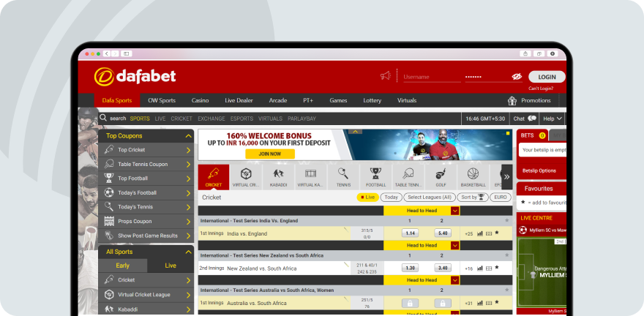
Task: Open Head to Head dropdown above India vs. England
Action: 454,211
